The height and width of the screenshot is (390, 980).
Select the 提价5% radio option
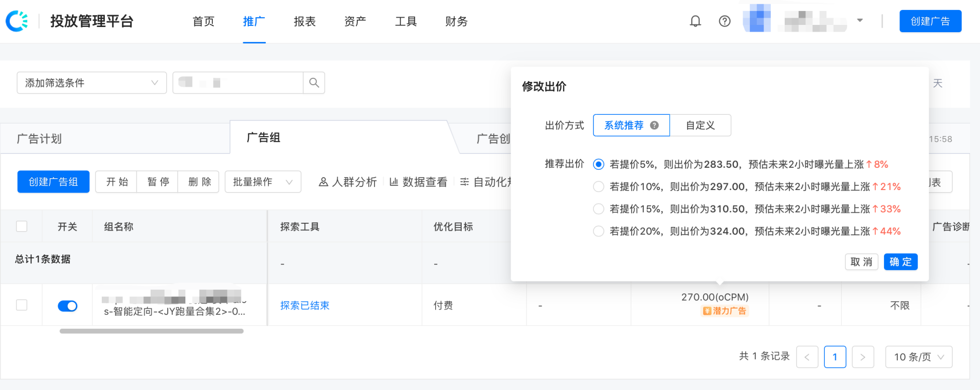coord(599,164)
